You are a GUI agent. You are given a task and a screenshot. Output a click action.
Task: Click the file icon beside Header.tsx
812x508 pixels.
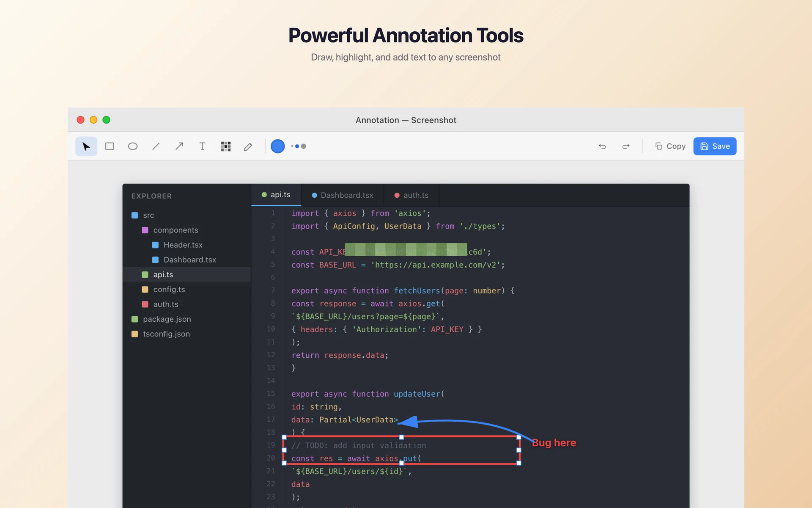click(155, 245)
